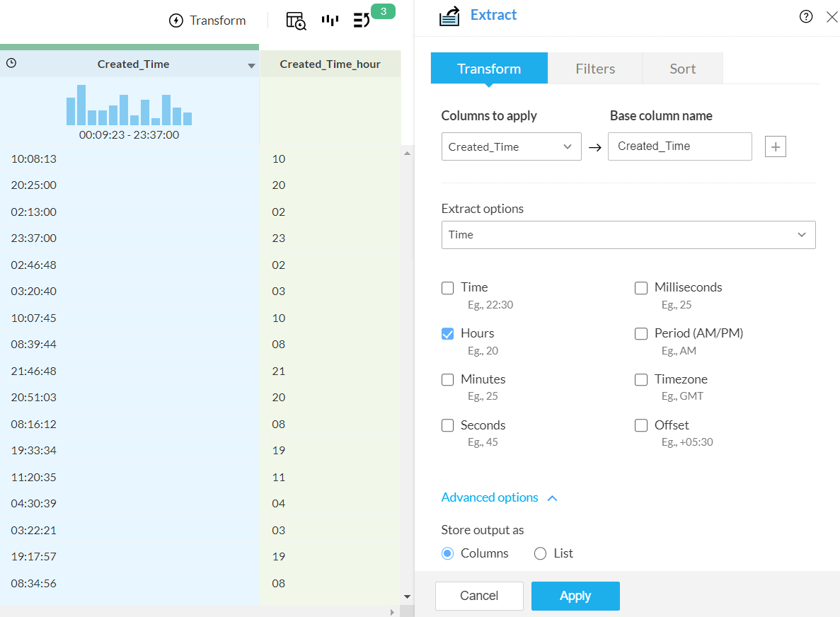Image resolution: width=840 pixels, height=617 pixels.
Task: Enable the Minutes checkbox
Action: tap(447, 380)
